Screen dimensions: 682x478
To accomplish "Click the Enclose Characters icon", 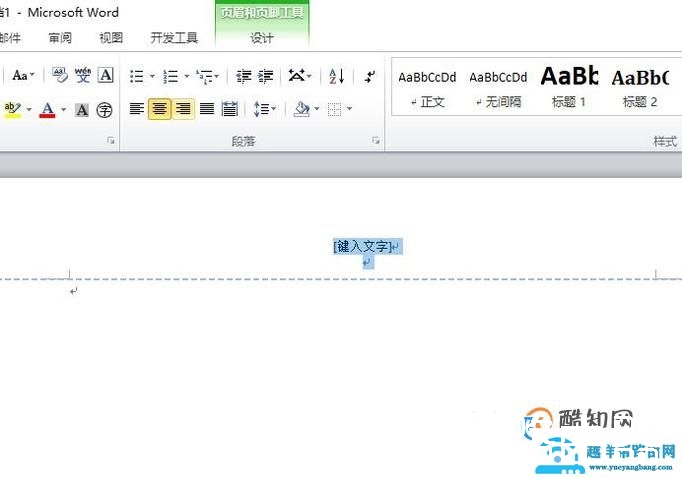I will (104, 110).
